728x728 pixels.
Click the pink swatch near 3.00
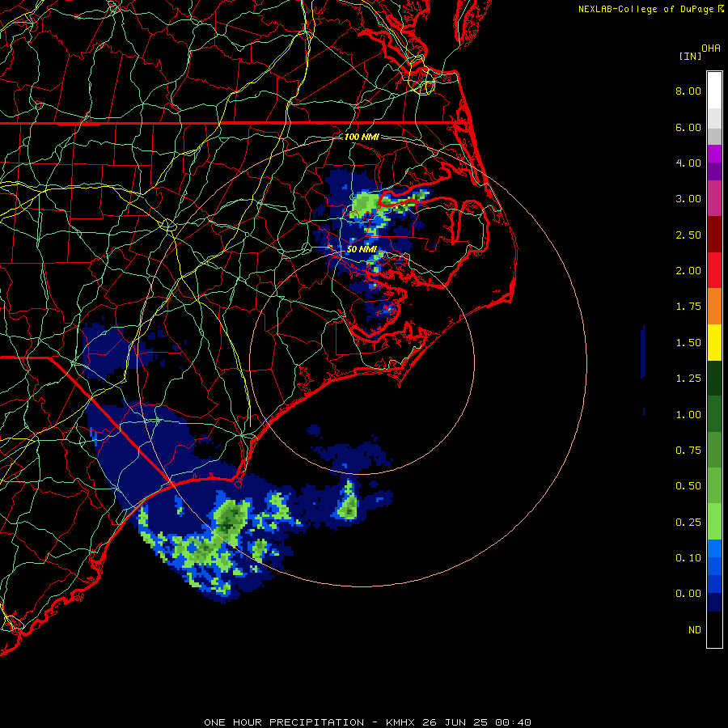[714, 199]
